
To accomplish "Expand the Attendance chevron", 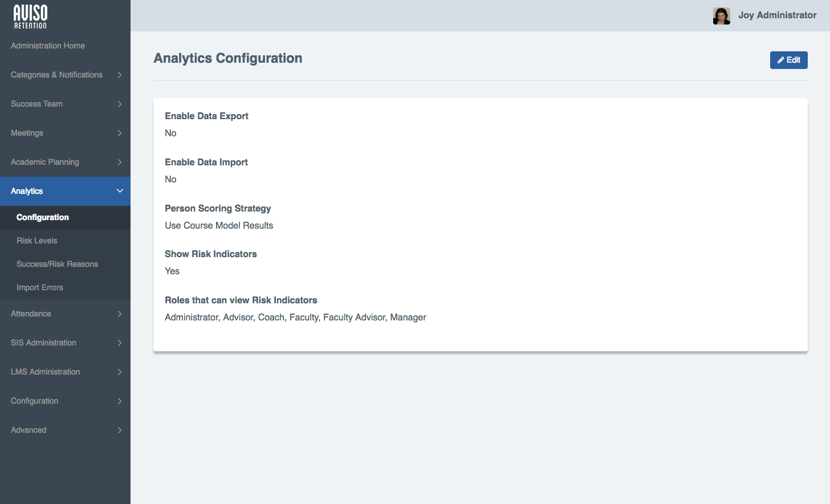I will [x=120, y=314].
